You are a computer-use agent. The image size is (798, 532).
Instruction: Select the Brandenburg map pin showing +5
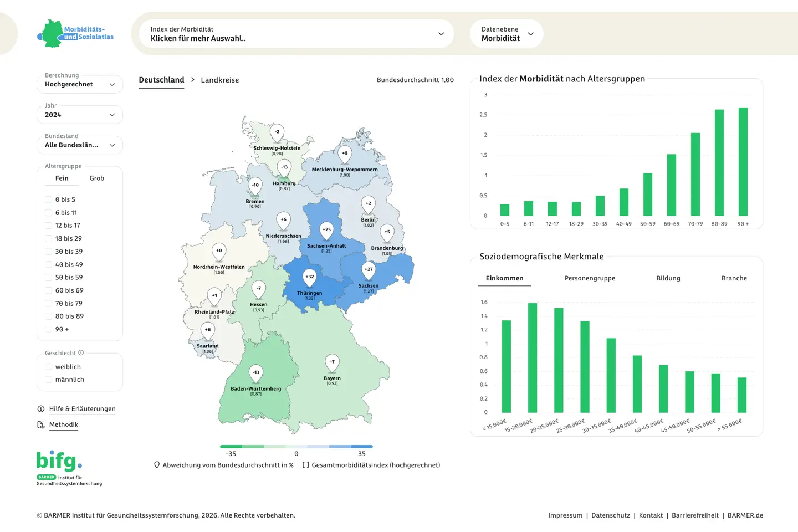[387, 233]
